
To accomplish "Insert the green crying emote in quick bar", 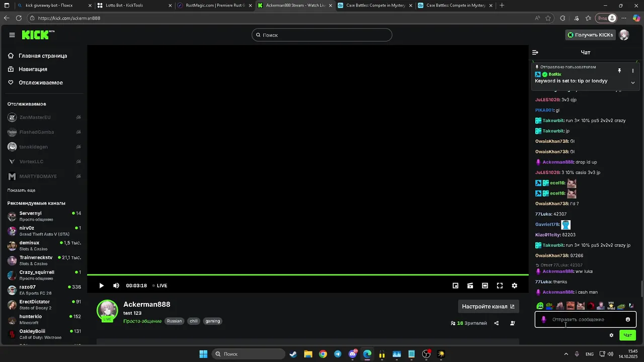I will (540, 306).
